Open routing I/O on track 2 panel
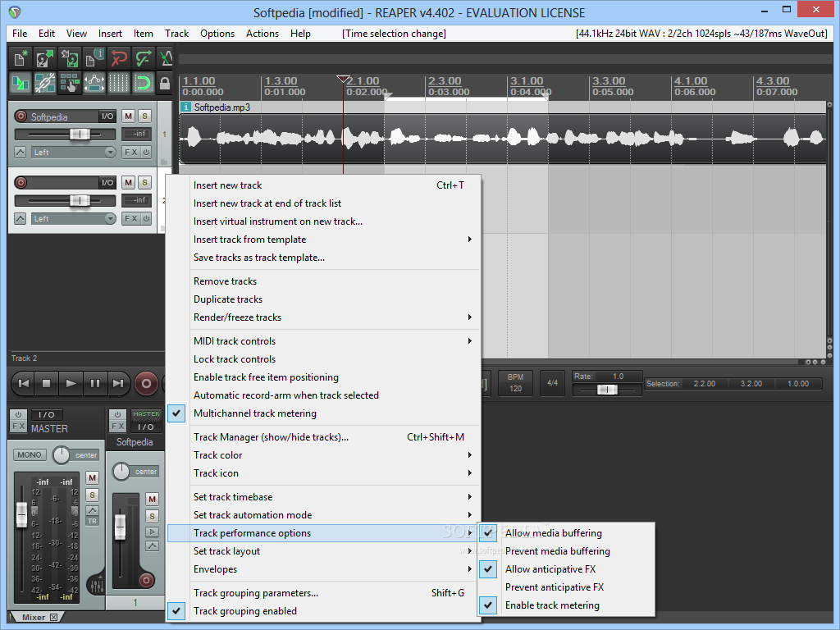The height and width of the screenshot is (630, 840). [107, 183]
